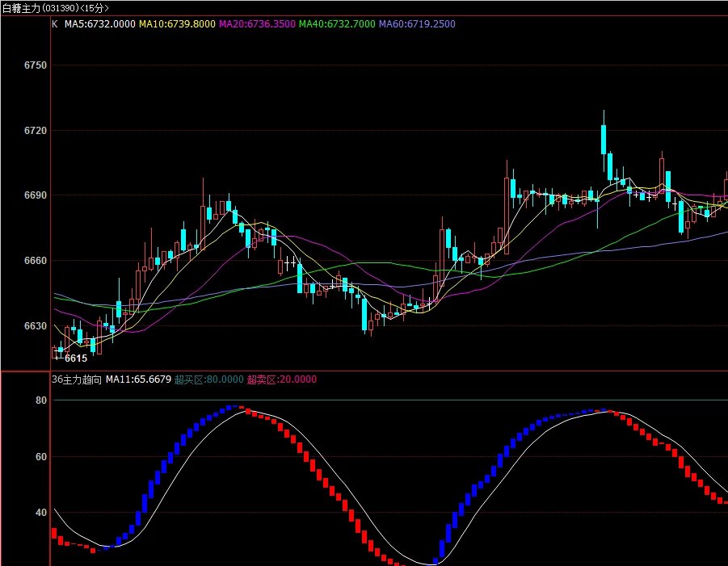Select the 超买区:80.0000 overbought label
The width and height of the screenshot is (728, 566).
(209, 379)
